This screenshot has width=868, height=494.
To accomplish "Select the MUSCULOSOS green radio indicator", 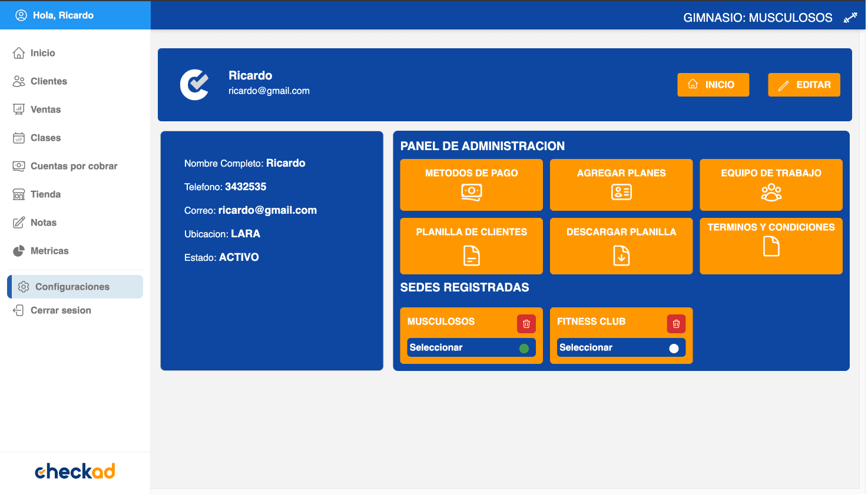I will coord(524,349).
